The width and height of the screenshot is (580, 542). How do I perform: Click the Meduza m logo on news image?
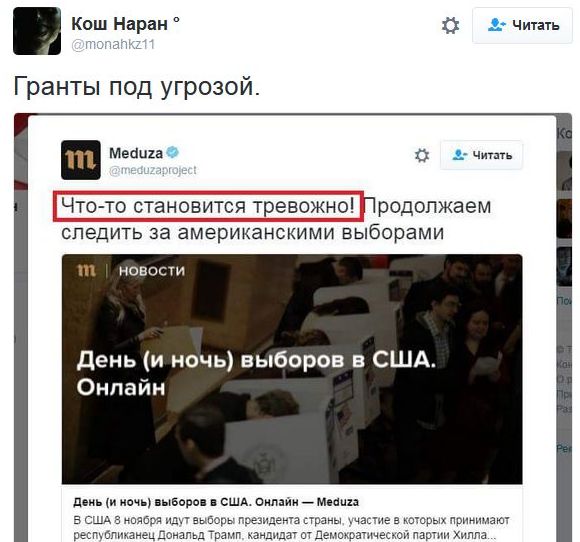pos(86,270)
